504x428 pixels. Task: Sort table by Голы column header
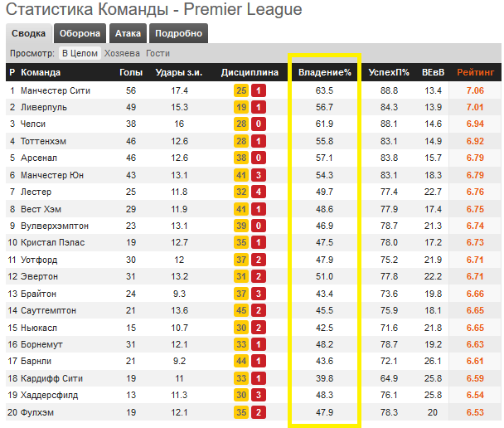(131, 72)
